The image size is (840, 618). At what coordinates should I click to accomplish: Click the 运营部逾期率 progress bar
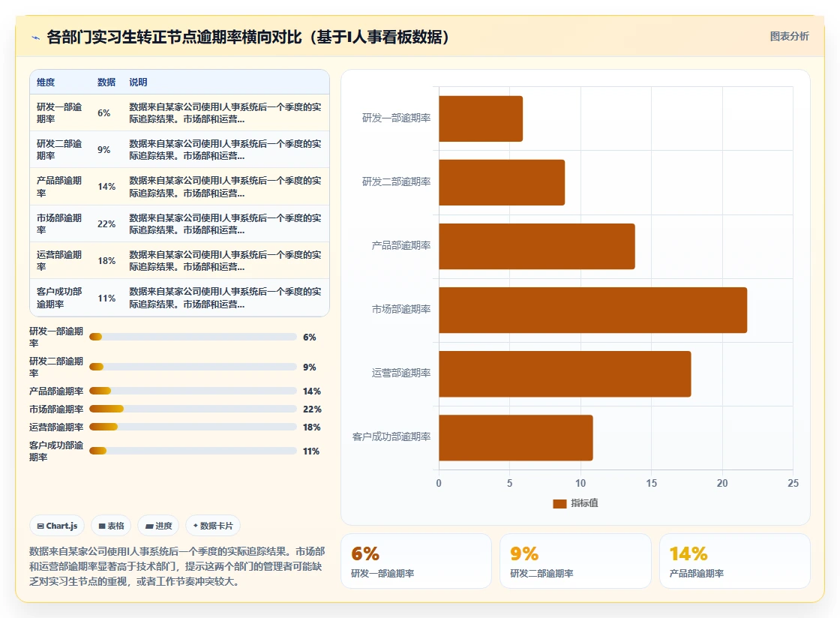[x=193, y=427]
